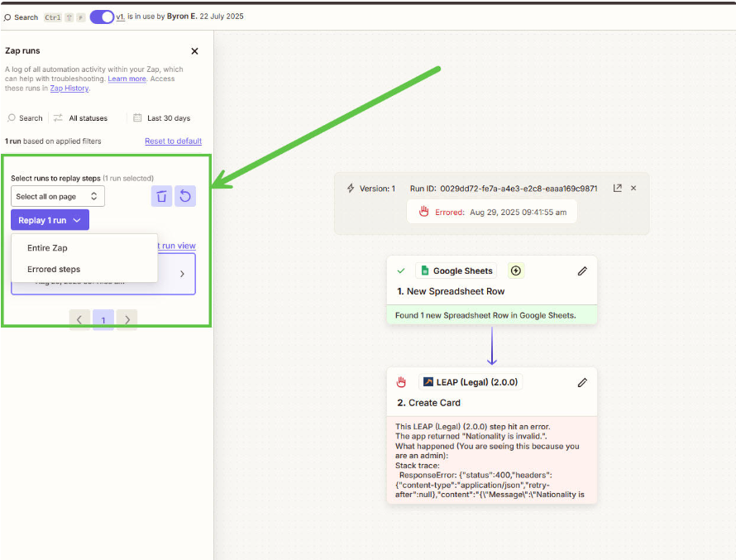Choose Errored steps from replay menu

[x=54, y=269]
